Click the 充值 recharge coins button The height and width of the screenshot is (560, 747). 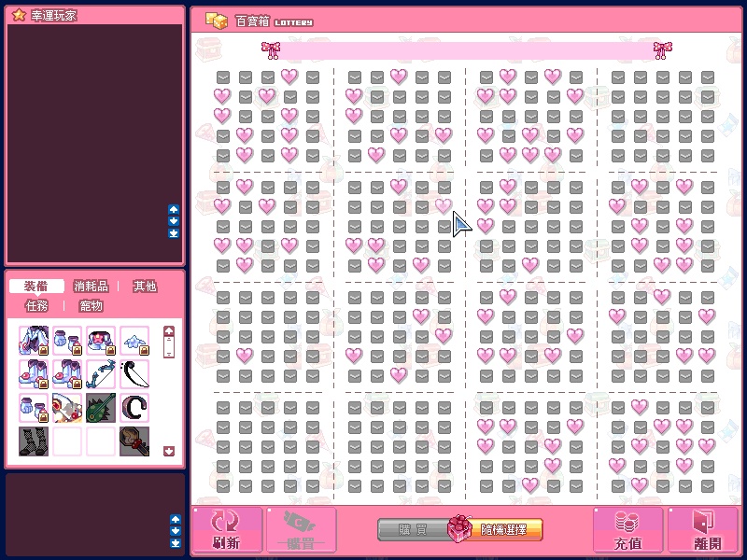click(627, 529)
